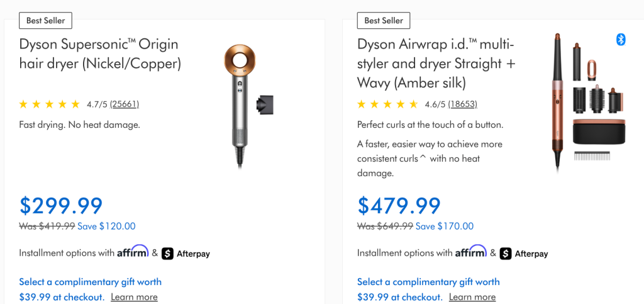The height and width of the screenshot is (304, 644).
Task: Click Best Seller badge on Airwrap card
Action: [x=384, y=21]
